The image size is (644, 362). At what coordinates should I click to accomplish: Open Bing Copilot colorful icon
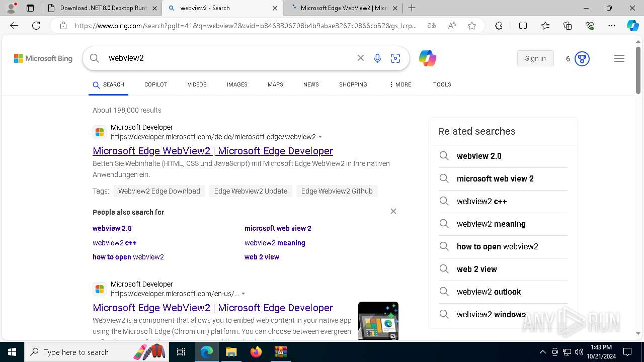[x=427, y=58]
